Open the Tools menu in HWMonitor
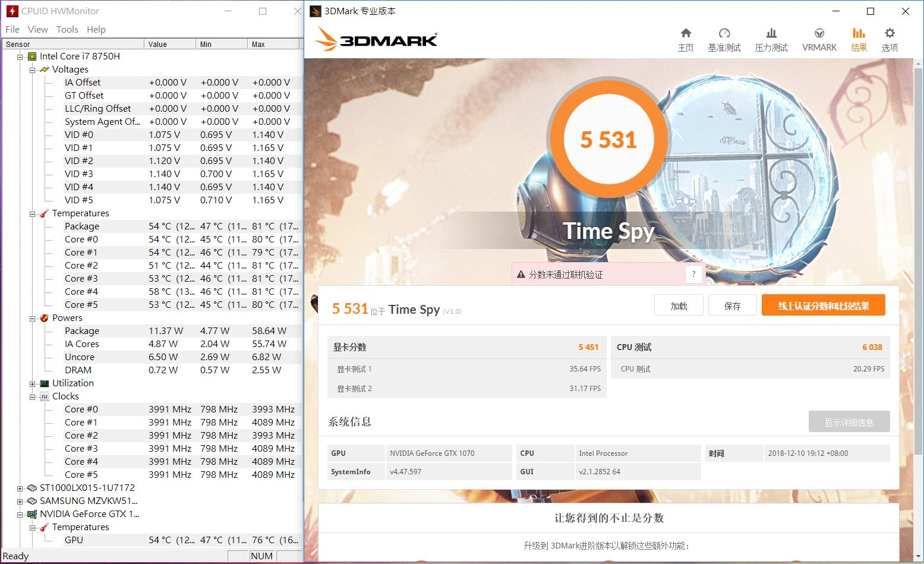924x564 pixels. click(x=67, y=29)
